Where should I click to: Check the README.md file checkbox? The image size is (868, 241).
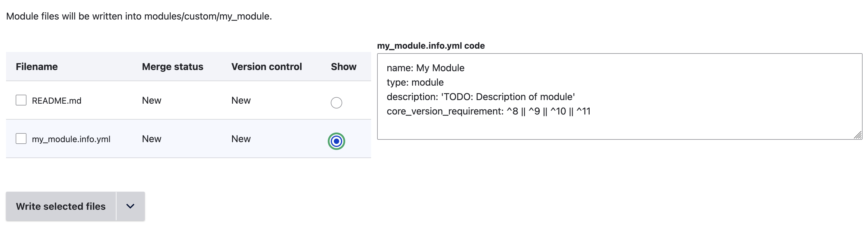point(21,100)
